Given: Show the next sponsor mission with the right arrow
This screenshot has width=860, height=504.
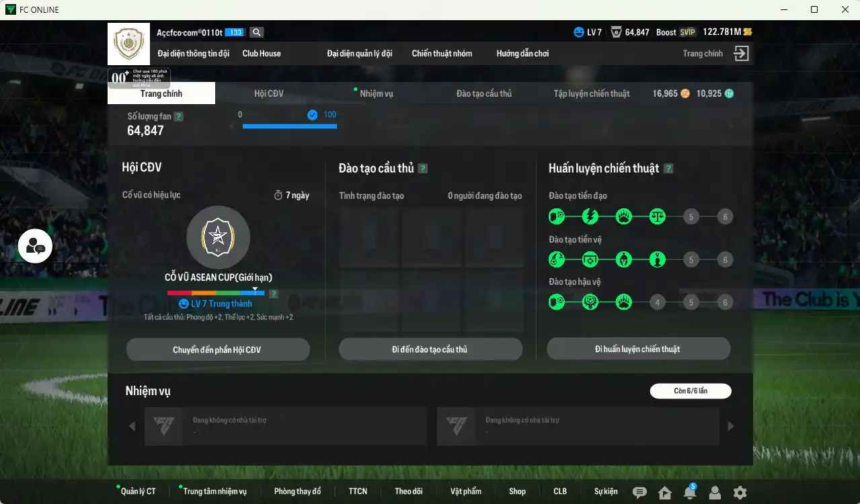Looking at the screenshot, I should pos(731,426).
